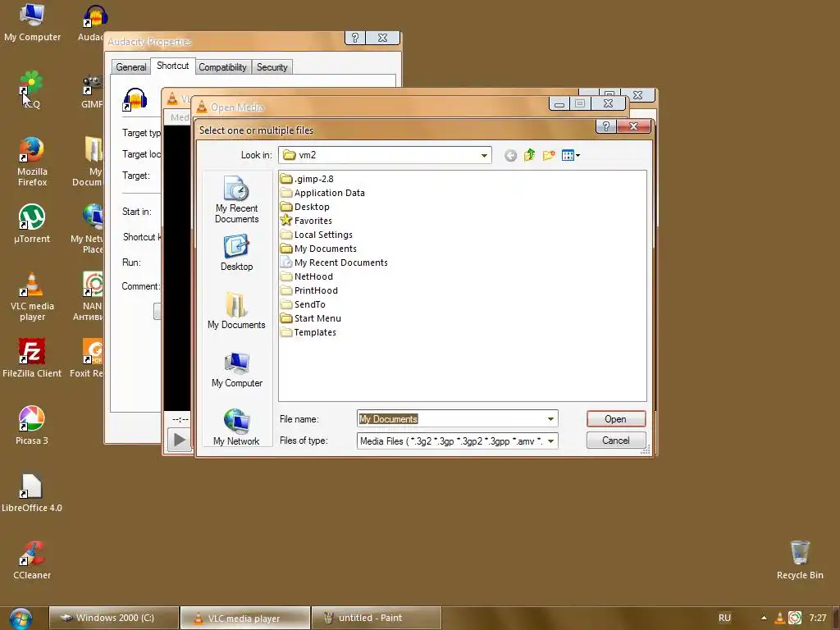Select the SendTo folder
This screenshot has width=840, height=630.
pos(304,304)
